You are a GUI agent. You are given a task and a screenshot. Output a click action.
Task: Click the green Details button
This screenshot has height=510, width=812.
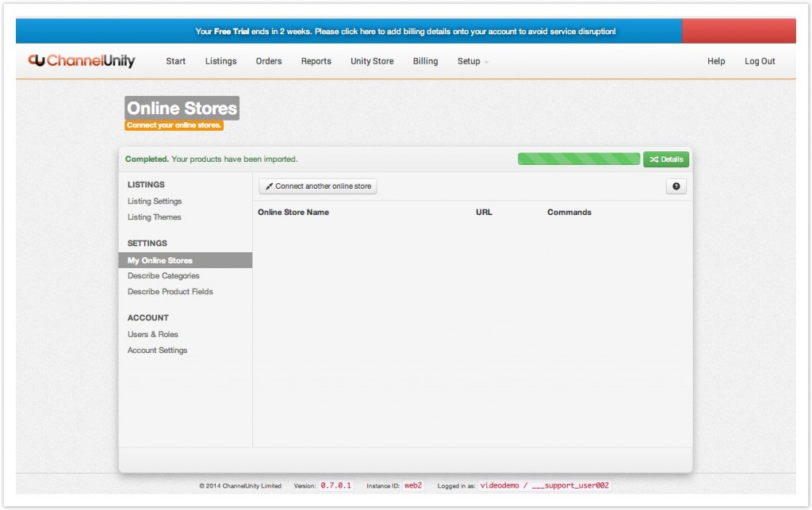666,159
